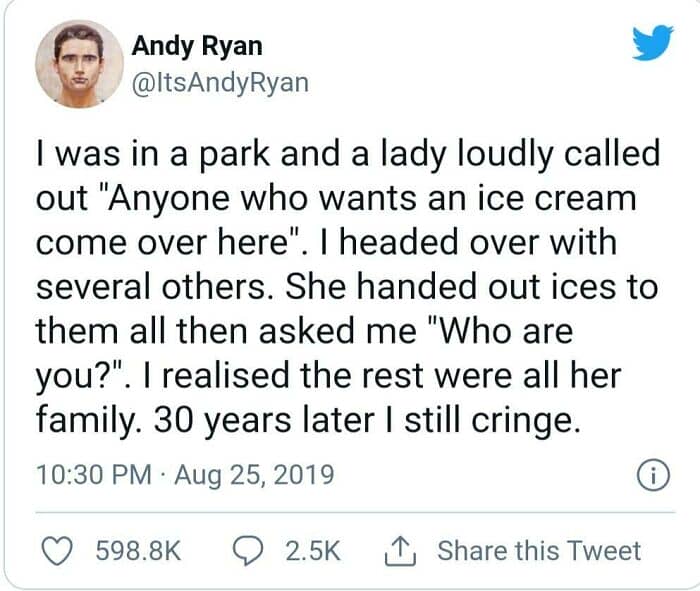Click the 598.8K likes count

click(x=138, y=550)
